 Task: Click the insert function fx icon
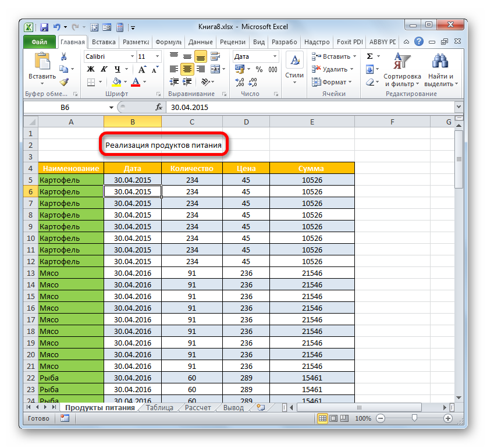point(159,108)
